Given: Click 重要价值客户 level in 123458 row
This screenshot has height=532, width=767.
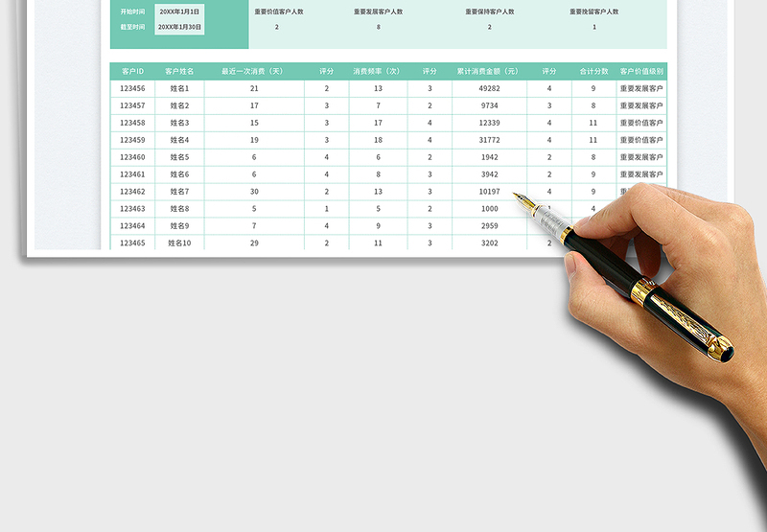Looking at the screenshot, I should 641,123.
